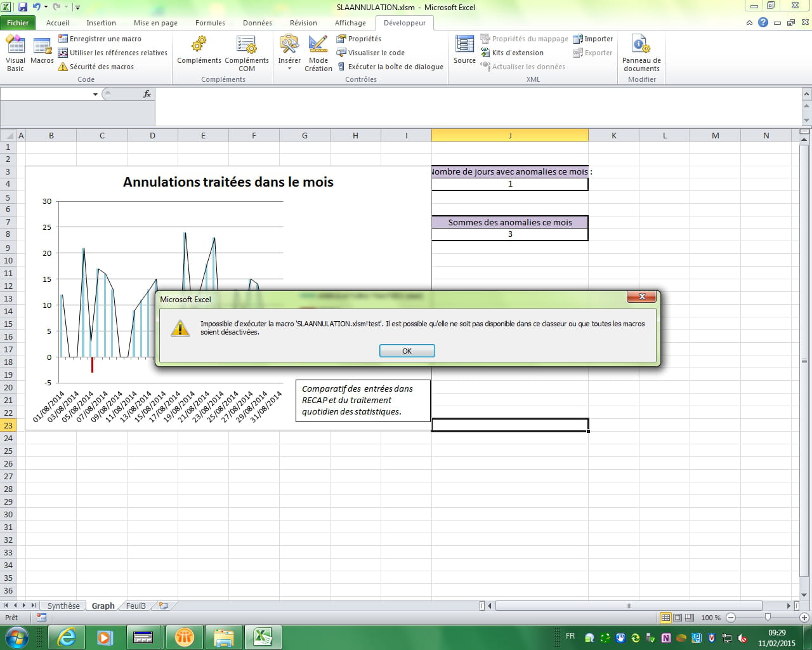Switch to the Formules tab
The height and width of the screenshot is (650, 812).
click(x=210, y=23)
